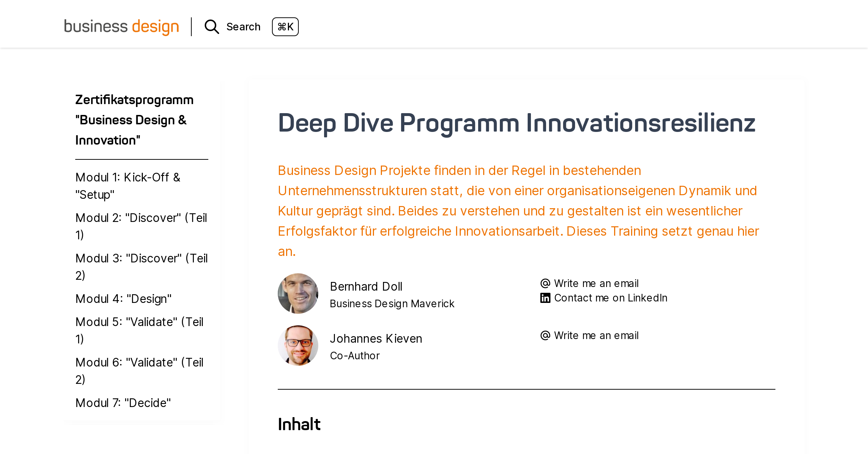
Task: Click Bernhard Doll's profile photo
Action: tap(298, 293)
